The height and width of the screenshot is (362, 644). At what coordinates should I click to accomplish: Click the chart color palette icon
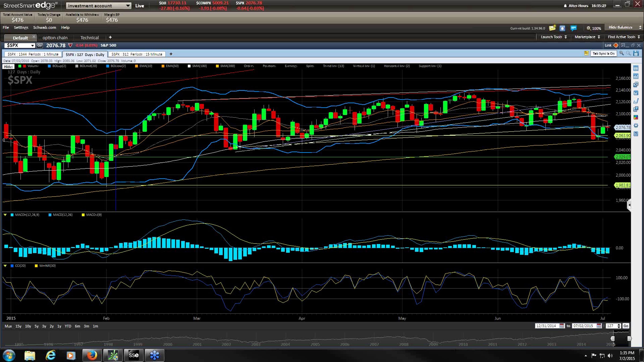636,117
